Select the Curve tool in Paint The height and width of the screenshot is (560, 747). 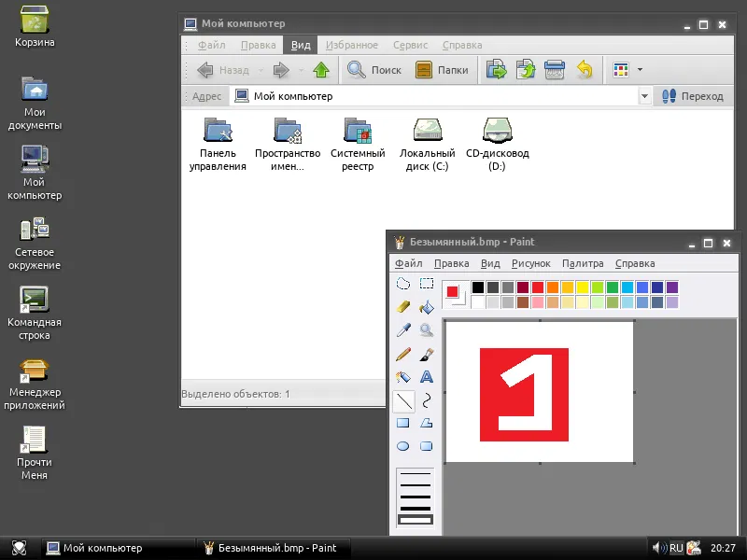pyautogui.click(x=427, y=400)
